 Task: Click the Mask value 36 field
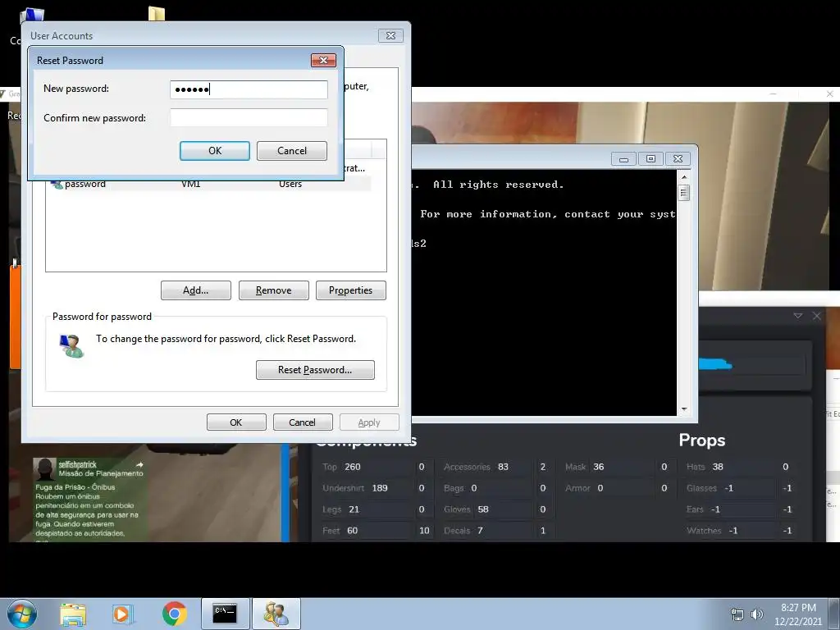click(623, 467)
